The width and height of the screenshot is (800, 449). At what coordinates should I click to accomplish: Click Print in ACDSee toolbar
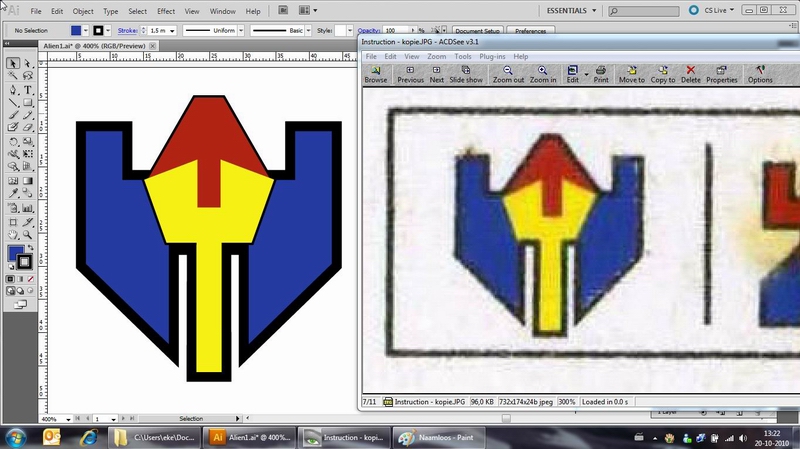[x=601, y=74]
